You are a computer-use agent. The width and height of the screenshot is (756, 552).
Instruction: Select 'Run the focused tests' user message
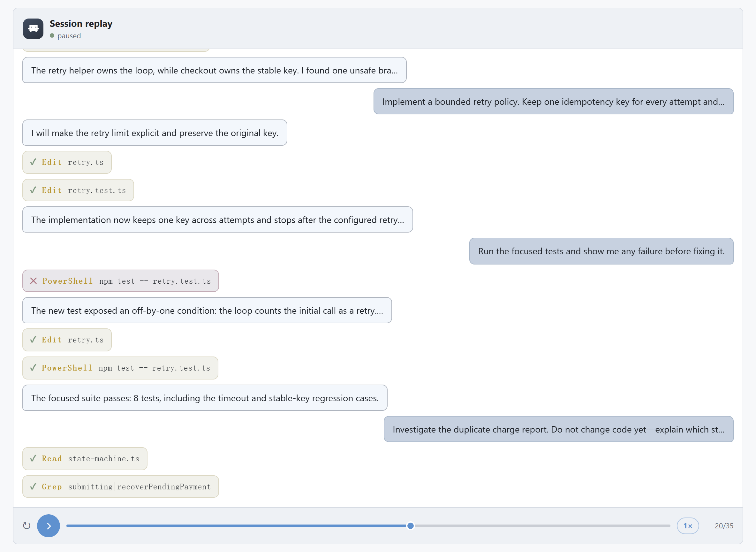601,251
